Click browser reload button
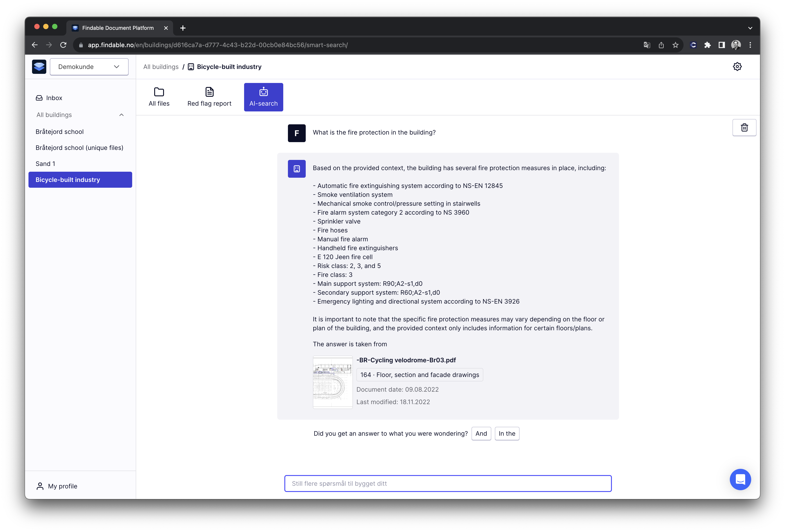The width and height of the screenshot is (785, 532). (63, 45)
